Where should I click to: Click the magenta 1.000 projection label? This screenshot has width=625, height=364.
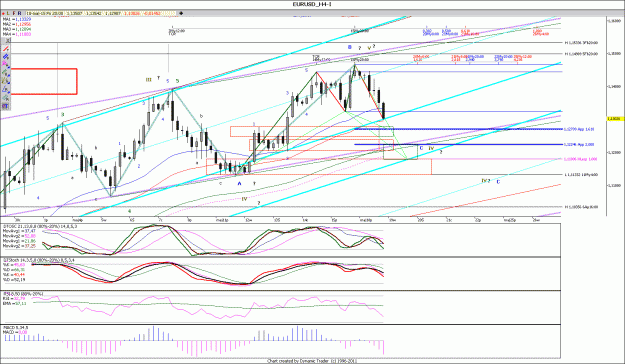[x=580, y=159]
